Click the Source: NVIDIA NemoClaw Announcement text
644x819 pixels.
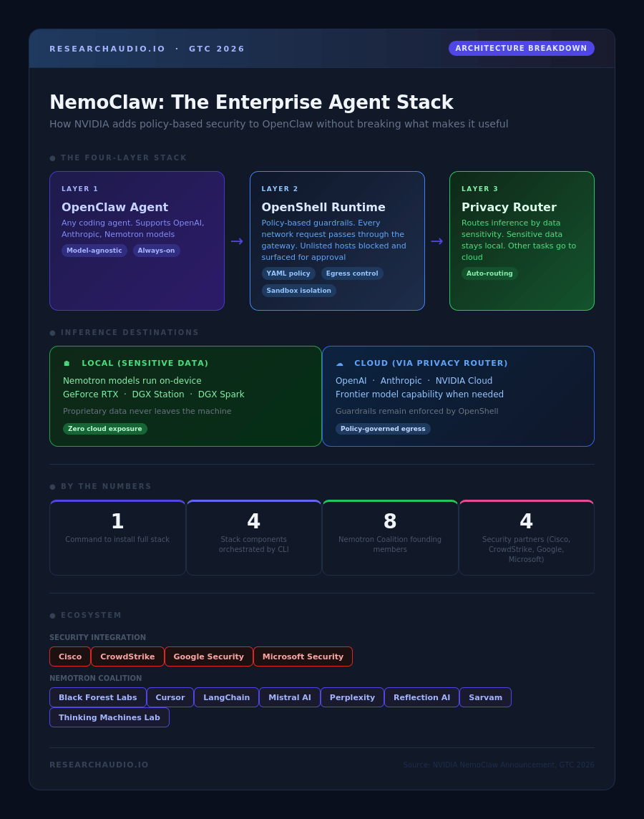pyautogui.click(x=499, y=765)
